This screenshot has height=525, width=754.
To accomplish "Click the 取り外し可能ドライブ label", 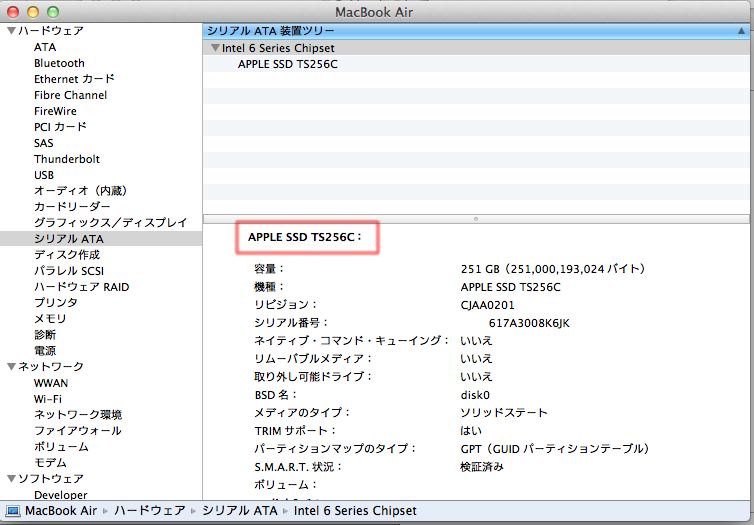I will pyautogui.click(x=313, y=376).
